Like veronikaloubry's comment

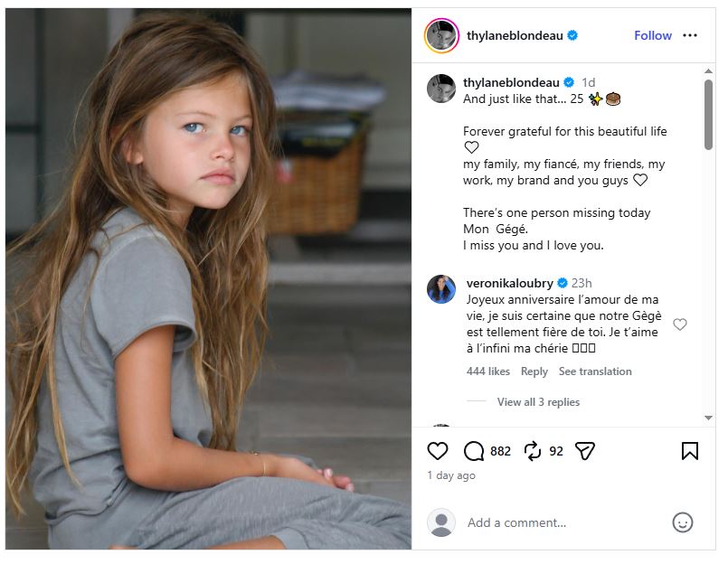(680, 324)
